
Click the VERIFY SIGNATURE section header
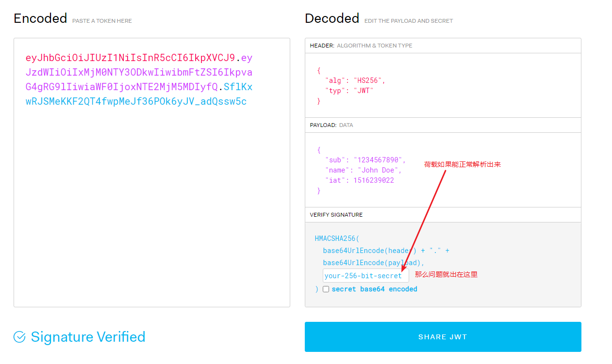336,214
